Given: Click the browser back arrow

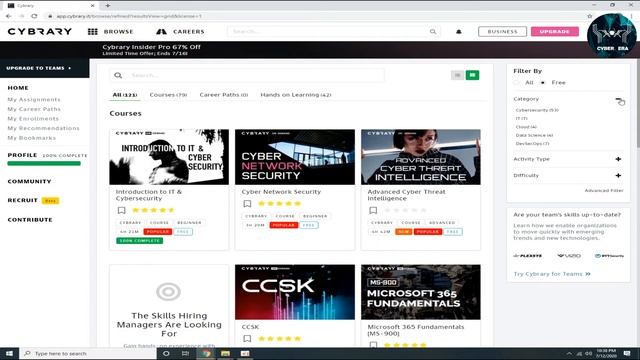Looking at the screenshot, I should coord(9,16).
